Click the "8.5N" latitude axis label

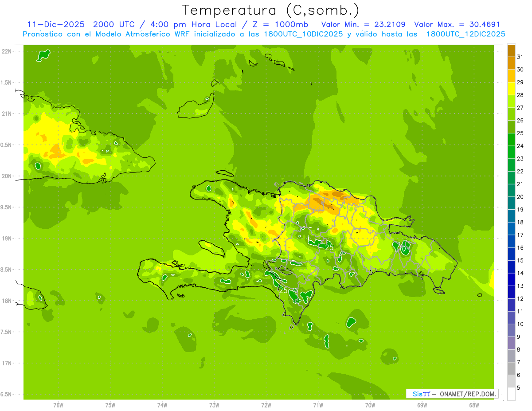[x=7, y=270]
